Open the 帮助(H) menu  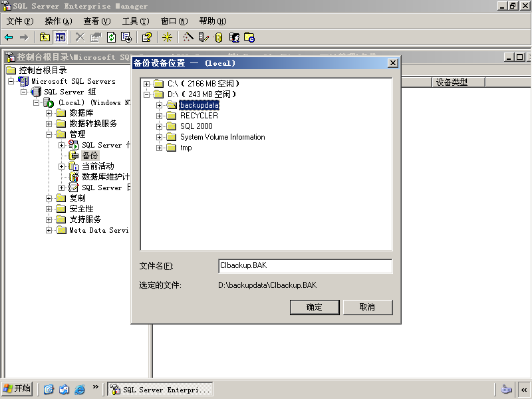(213, 21)
